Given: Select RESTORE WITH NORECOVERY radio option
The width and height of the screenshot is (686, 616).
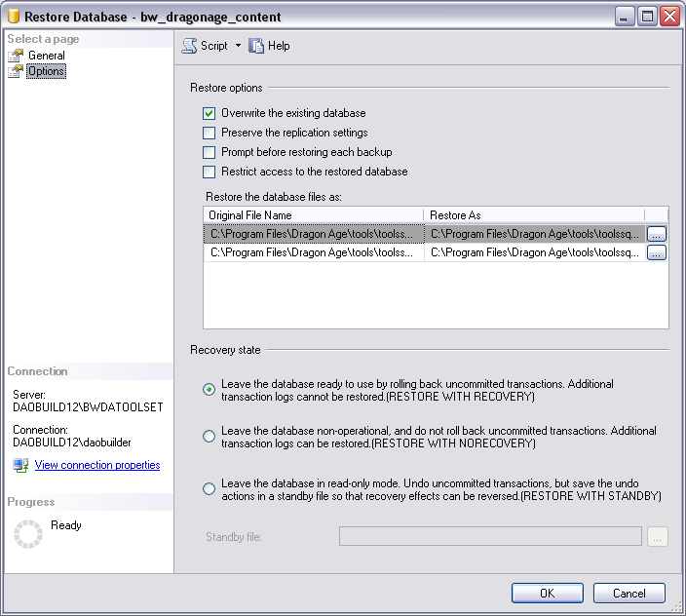Looking at the screenshot, I should [x=209, y=437].
